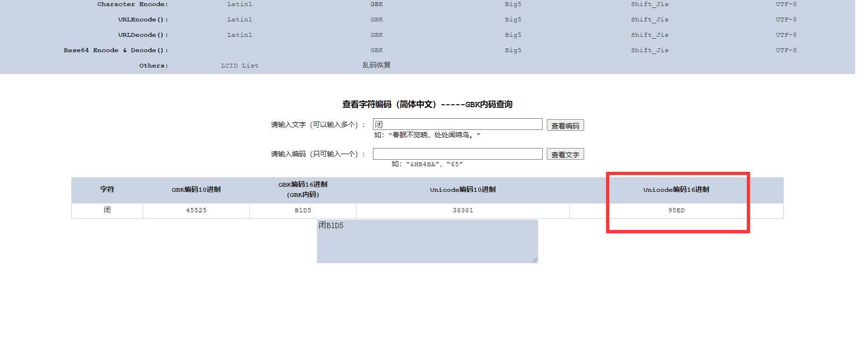Click the empty code input field

tap(457, 154)
